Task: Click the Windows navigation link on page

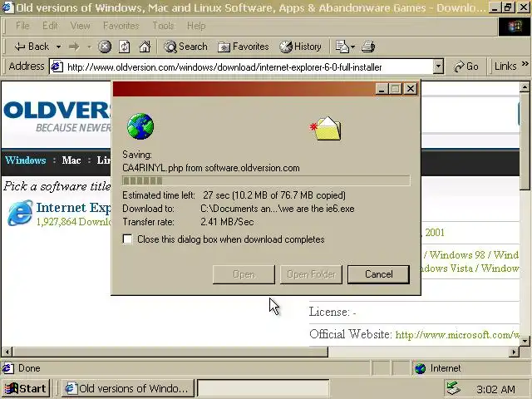Action: coord(26,160)
